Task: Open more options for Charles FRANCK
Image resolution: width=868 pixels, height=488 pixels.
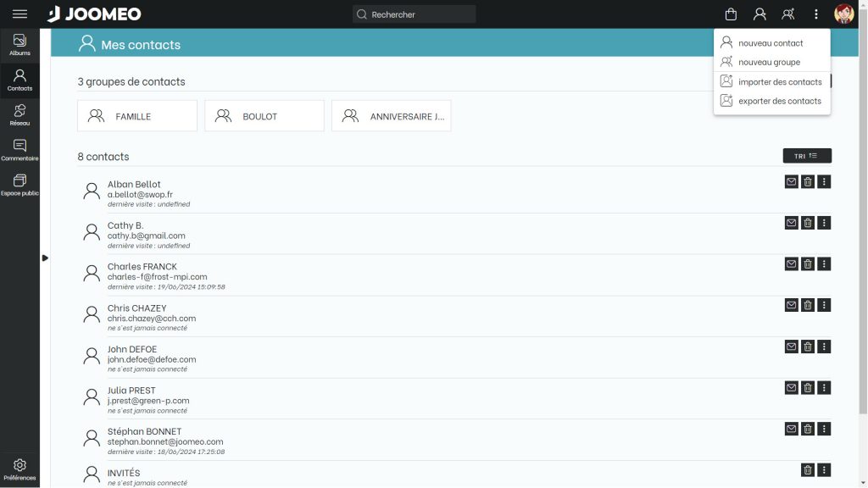Action: (x=824, y=263)
